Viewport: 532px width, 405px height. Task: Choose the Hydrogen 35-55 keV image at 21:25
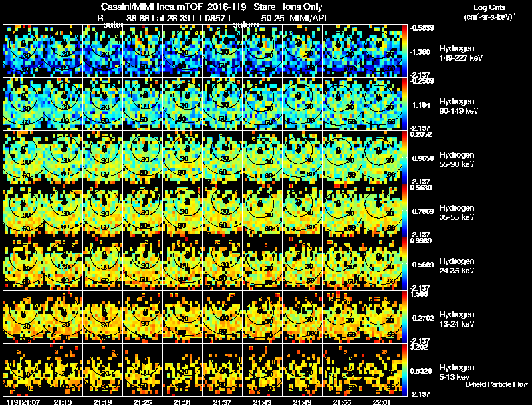click(x=142, y=210)
